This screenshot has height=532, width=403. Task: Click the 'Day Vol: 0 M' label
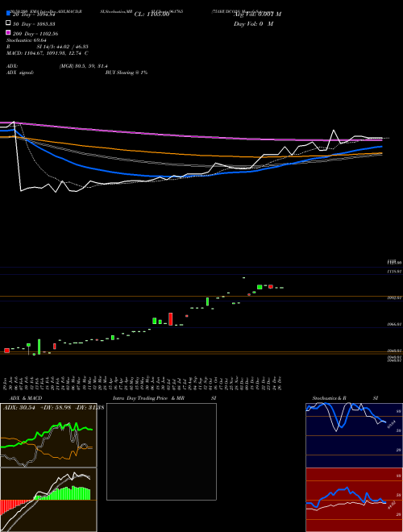(x=253, y=24)
